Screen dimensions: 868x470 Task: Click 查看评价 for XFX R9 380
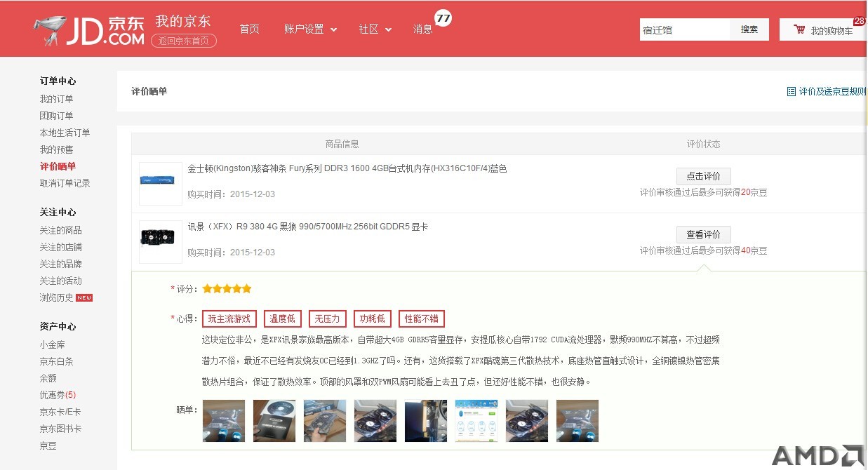703,234
